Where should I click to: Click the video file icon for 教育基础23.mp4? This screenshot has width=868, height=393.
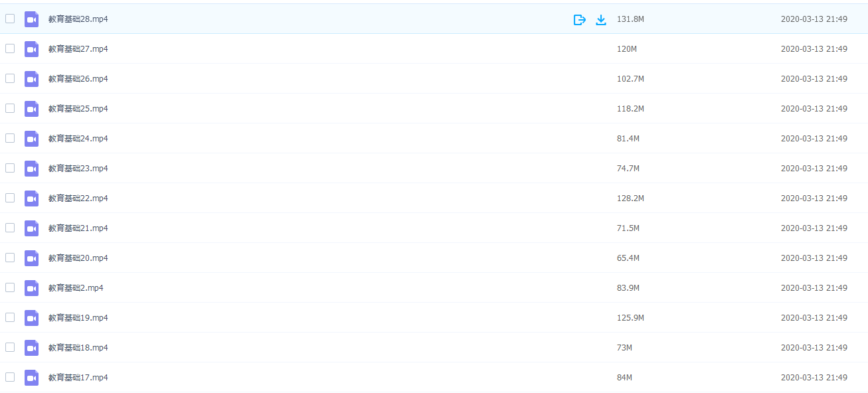point(31,169)
